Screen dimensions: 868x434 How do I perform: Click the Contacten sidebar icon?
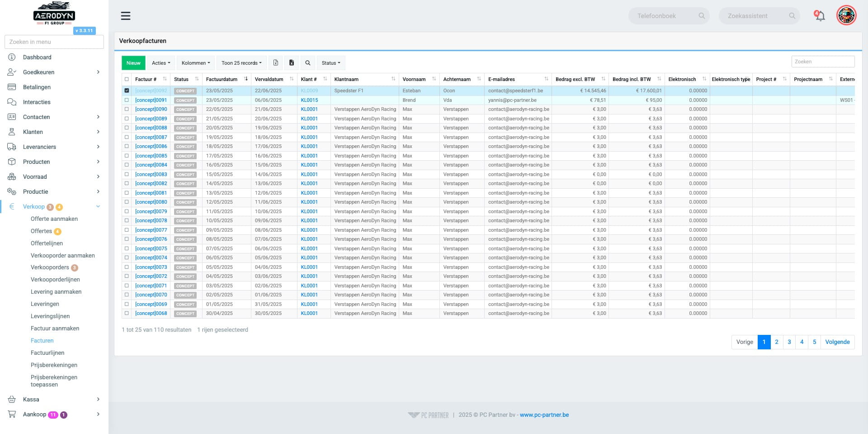pyautogui.click(x=12, y=117)
